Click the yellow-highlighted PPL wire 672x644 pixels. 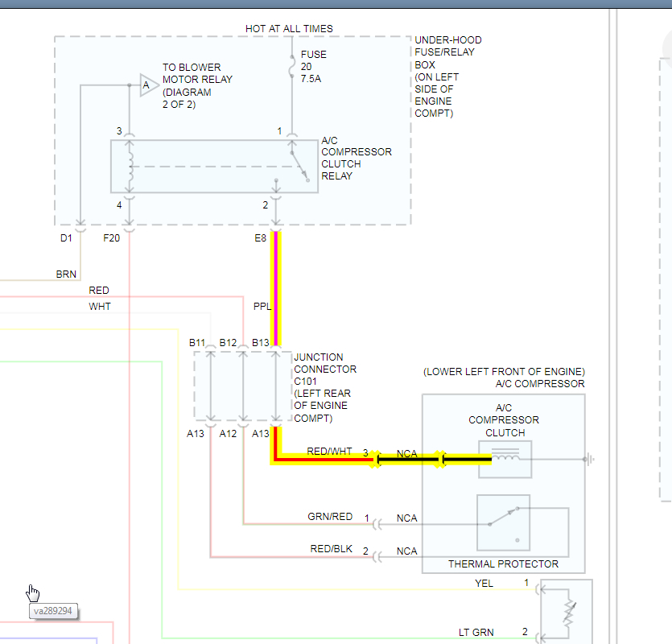(276, 290)
